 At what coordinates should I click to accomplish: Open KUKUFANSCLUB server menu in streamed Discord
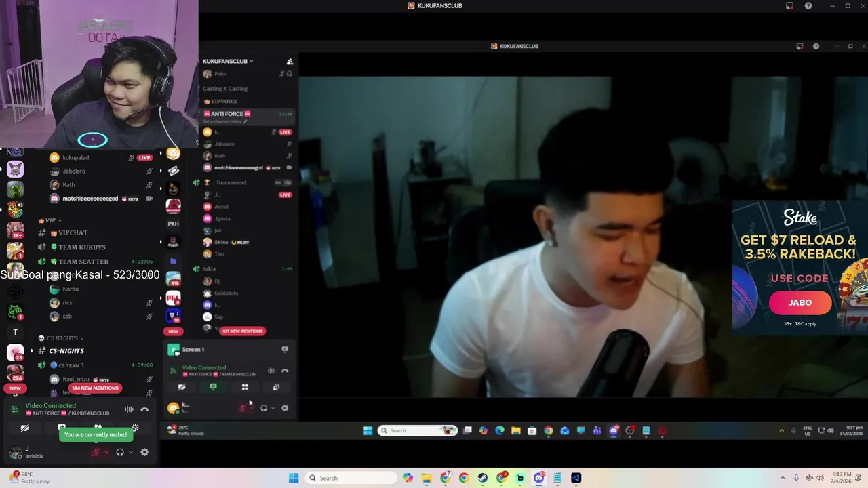(x=228, y=61)
